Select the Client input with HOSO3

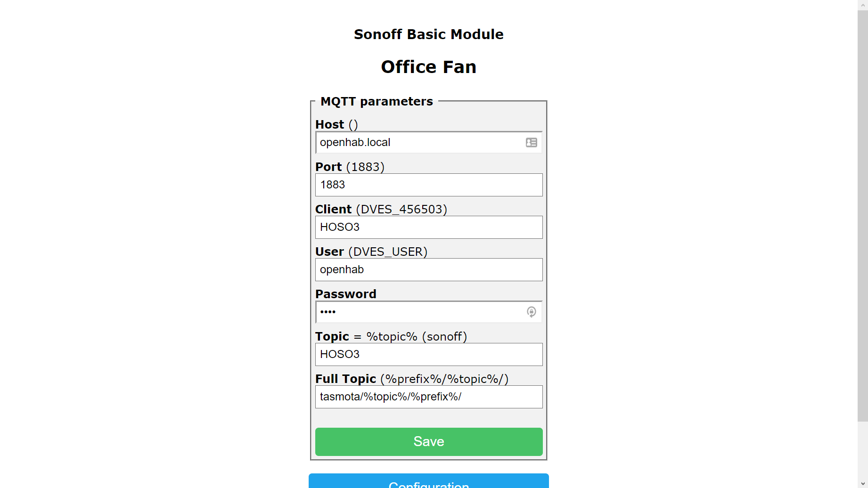[428, 227]
